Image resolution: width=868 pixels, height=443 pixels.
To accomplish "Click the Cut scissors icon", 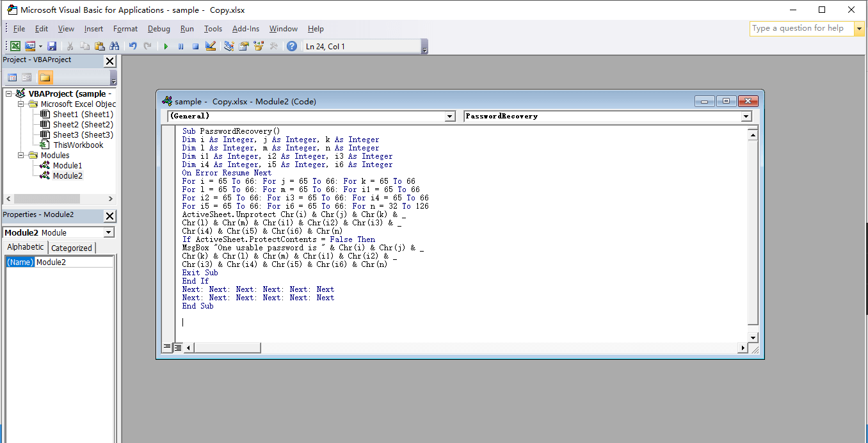I will coord(70,46).
